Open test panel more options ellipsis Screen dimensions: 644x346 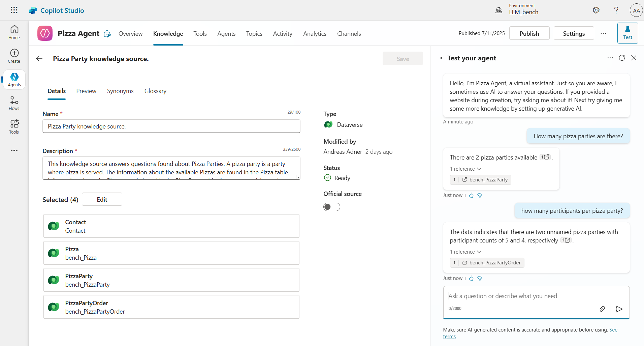(x=610, y=58)
